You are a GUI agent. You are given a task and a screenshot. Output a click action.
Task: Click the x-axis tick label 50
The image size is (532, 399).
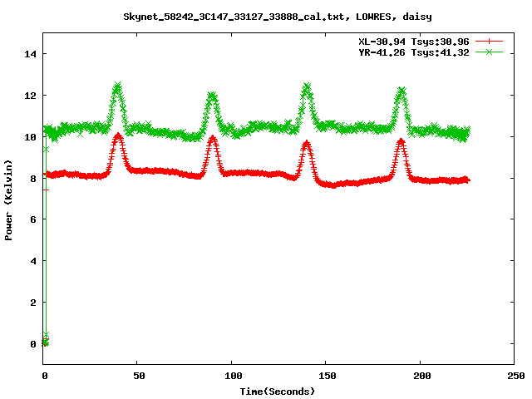[x=139, y=376]
